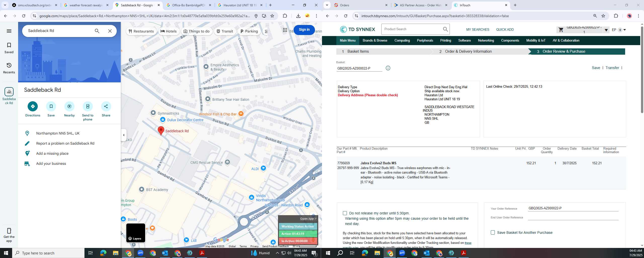This screenshot has height=258, width=644.
Task: Open the TD SYNNEX shopping basket icon
Action: tap(561, 30)
